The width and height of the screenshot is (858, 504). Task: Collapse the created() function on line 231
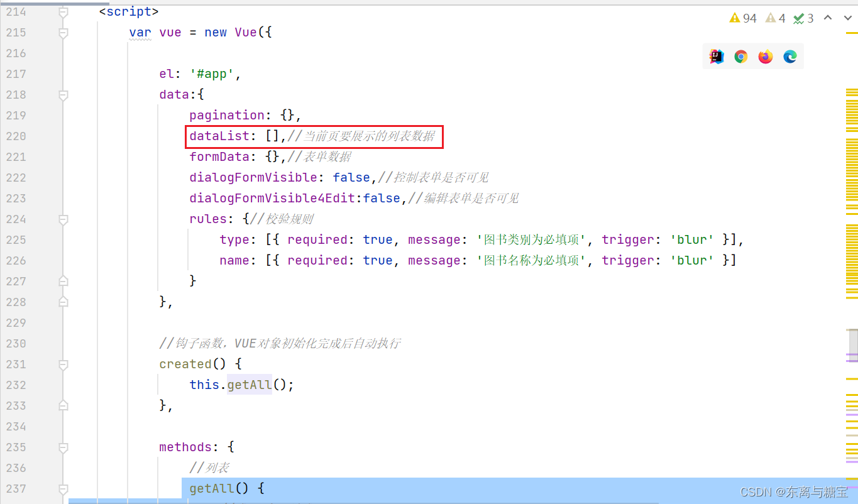point(63,364)
